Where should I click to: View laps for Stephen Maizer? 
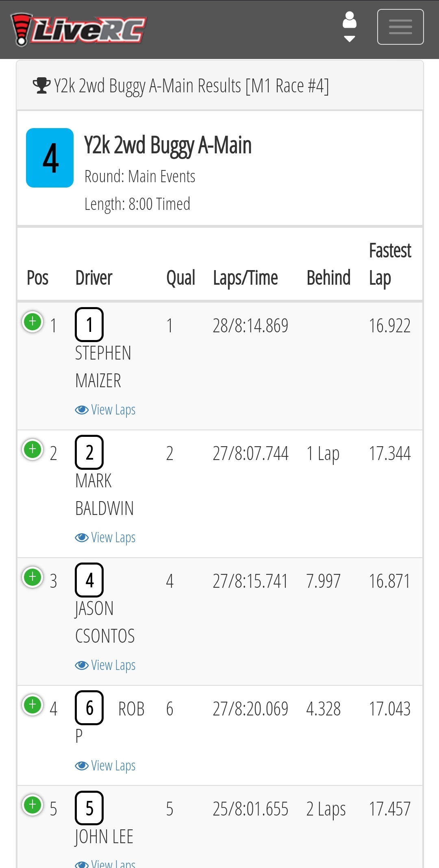click(105, 410)
